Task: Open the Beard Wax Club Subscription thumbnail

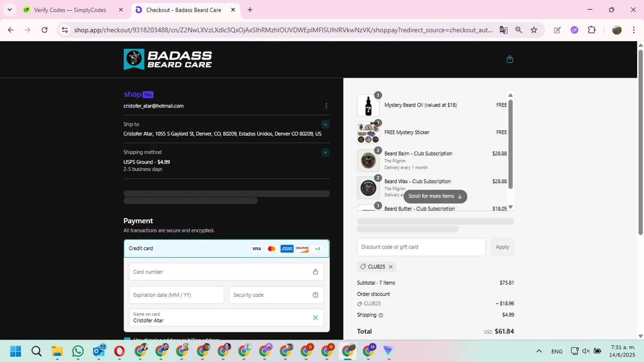Action: click(368, 188)
